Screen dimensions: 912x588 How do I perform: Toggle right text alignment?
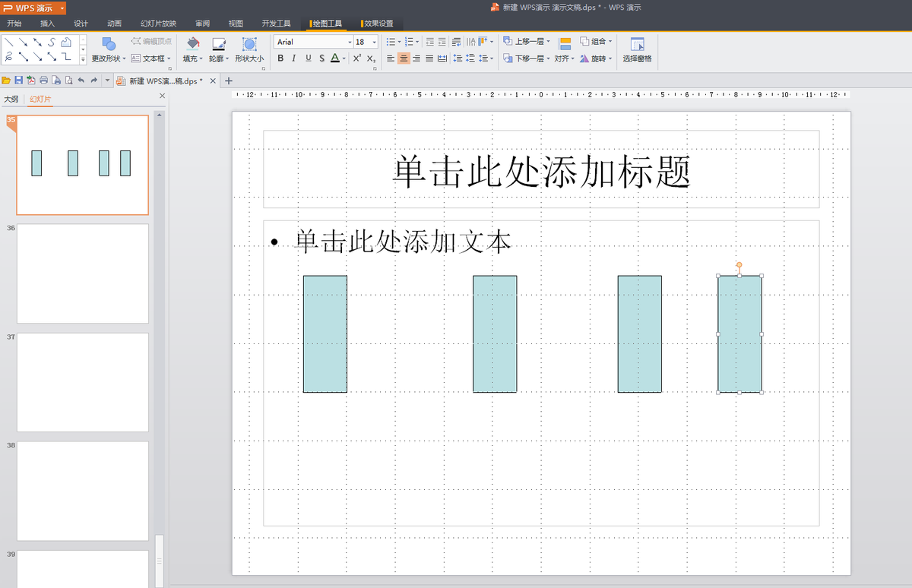click(x=416, y=58)
